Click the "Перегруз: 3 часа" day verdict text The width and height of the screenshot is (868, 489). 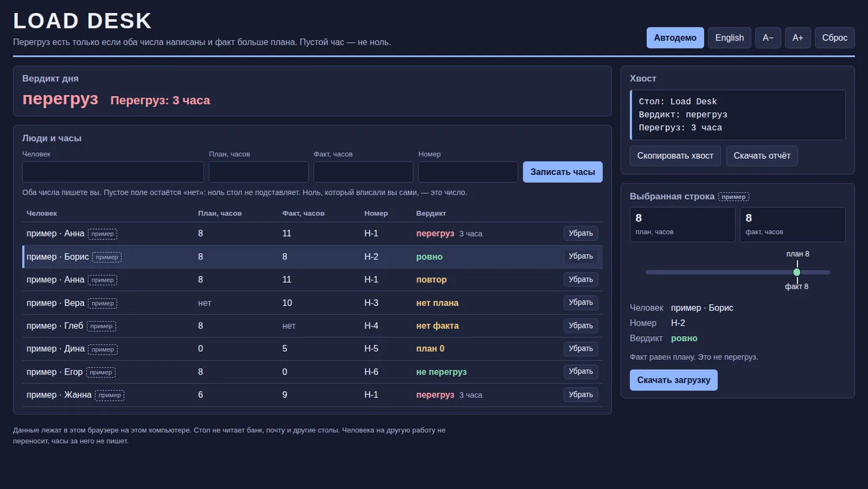(160, 101)
